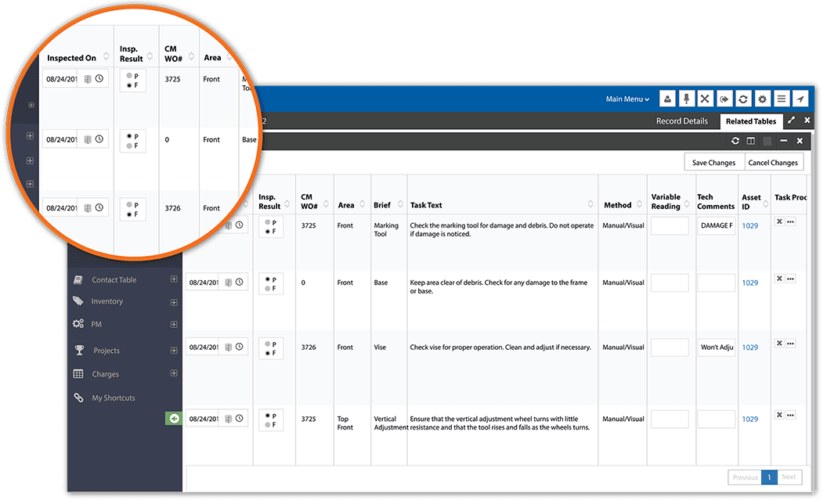The height and width of the screenshot is (504, 827).
Task: Click the navigation arrow icon in top toolbar
Action: (x=800, y=99)
